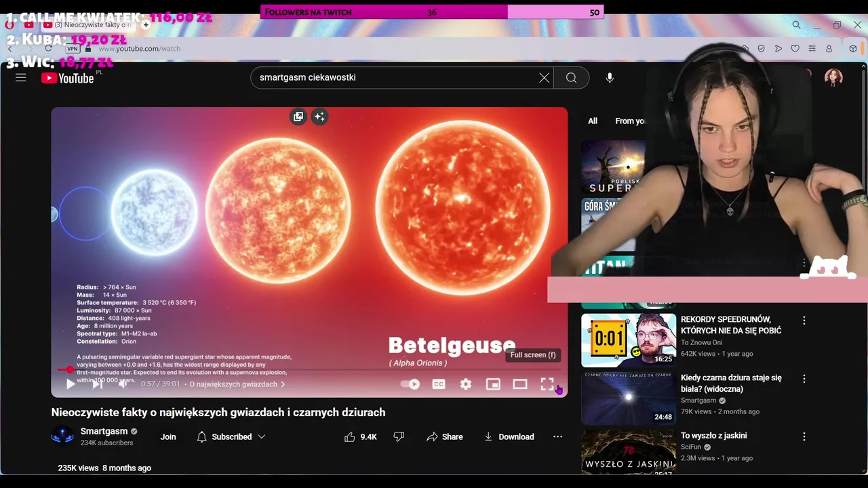This screenshot has width=868, height=488.
Task: Enter full screen mode
Action: tap(547, 384)
